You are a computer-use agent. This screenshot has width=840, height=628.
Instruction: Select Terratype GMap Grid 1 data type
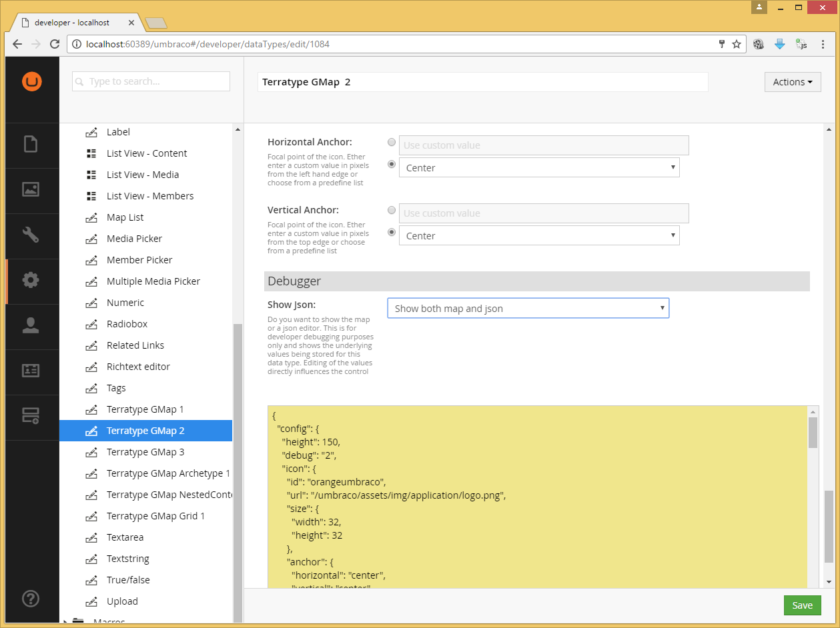click(x=155, y=516)
